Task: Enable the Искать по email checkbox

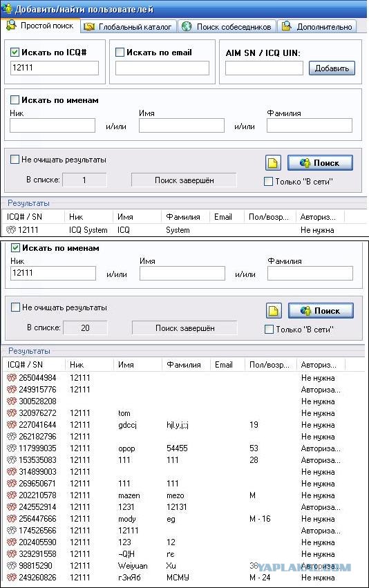Action: (120, 52)
